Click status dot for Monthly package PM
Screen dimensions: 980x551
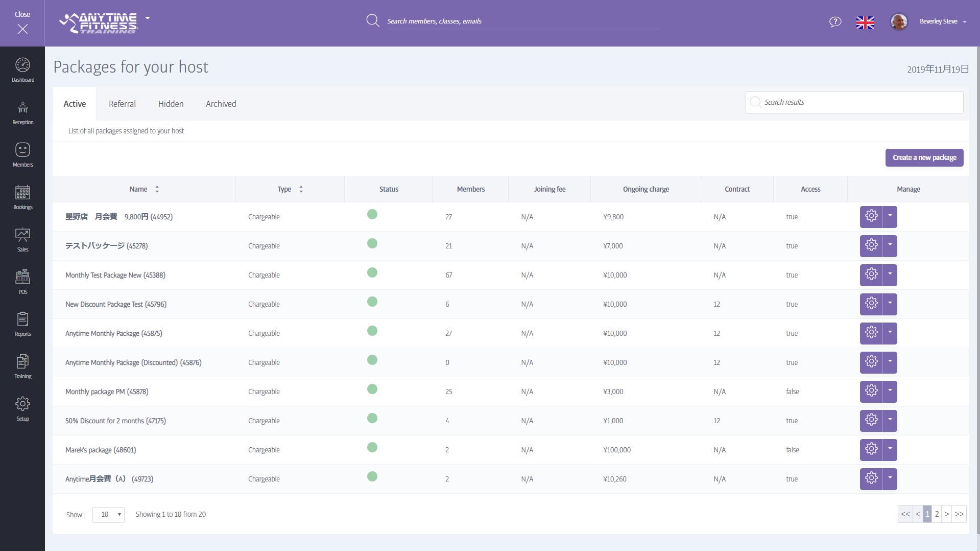point(372,389)
